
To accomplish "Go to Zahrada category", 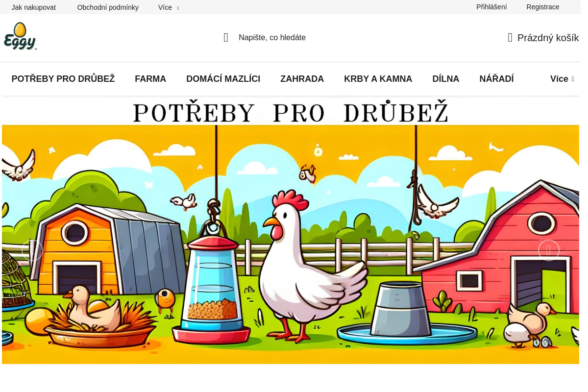I will tap(302, 79).
